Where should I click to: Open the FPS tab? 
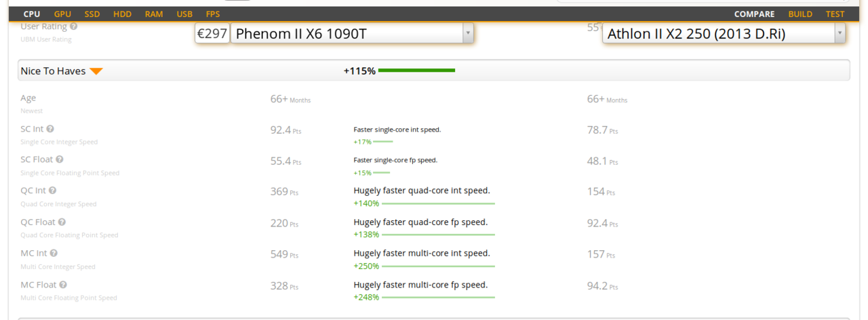click(x=213, y=14)
